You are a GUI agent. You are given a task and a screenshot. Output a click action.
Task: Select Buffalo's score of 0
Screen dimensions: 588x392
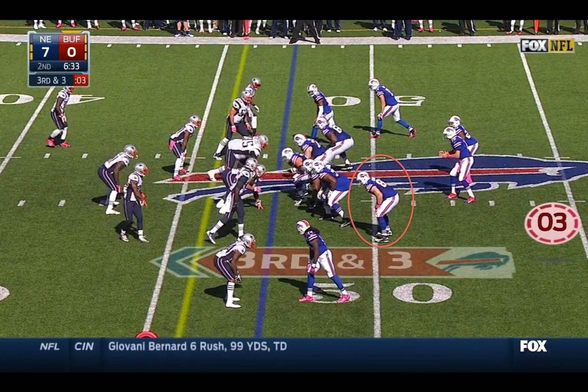(x=71, y=52)
